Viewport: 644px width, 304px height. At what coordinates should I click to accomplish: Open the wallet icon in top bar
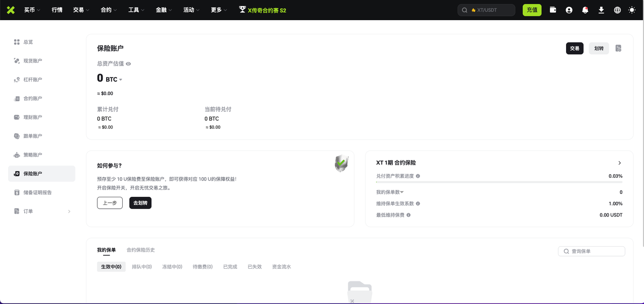tap(553, 10)
